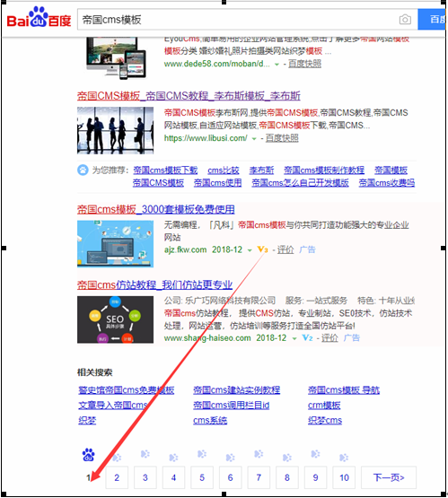Click recommended link 帝国模板
The image size is (448, 498).
tap(391, 170)
